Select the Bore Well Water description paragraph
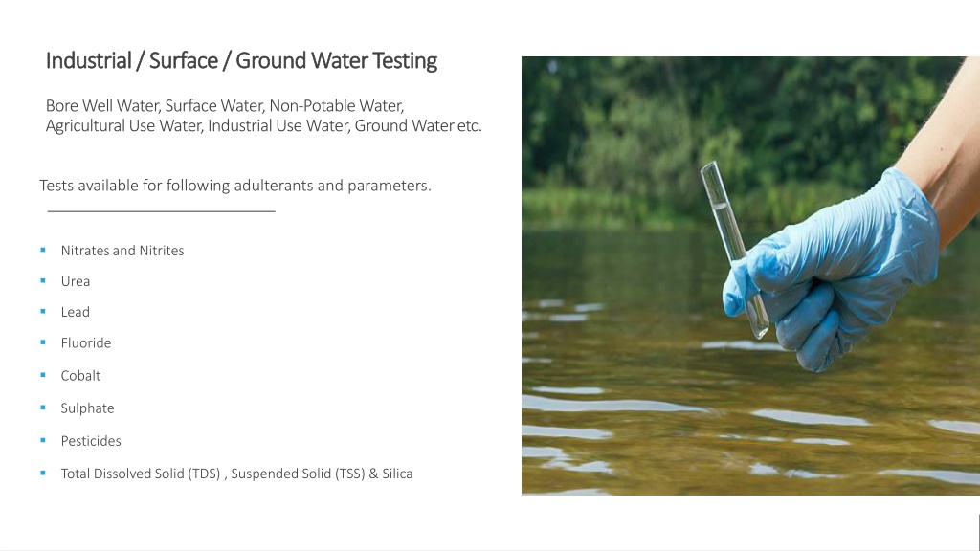This screenshot has width=980, height=551. click(x=264, y=116)
